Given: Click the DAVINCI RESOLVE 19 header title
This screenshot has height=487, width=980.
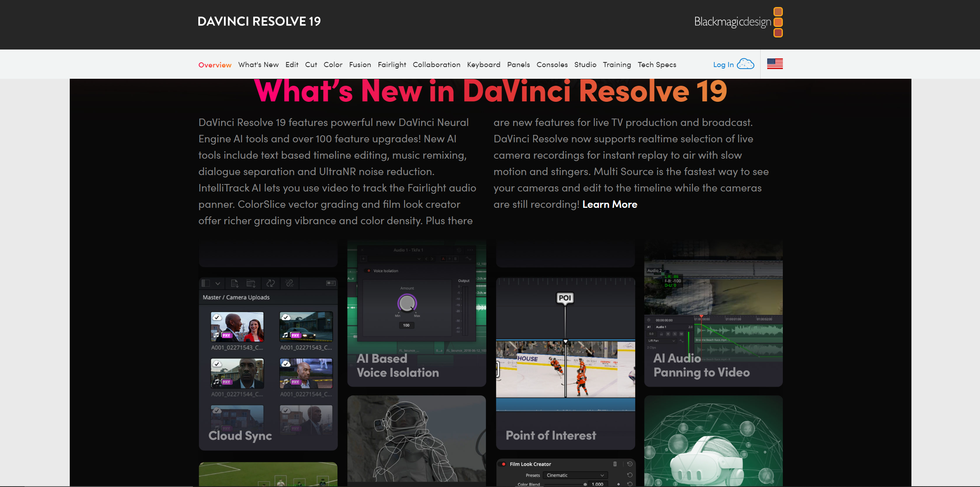Looking at the screenshot, I should click(x=259, y=21).
